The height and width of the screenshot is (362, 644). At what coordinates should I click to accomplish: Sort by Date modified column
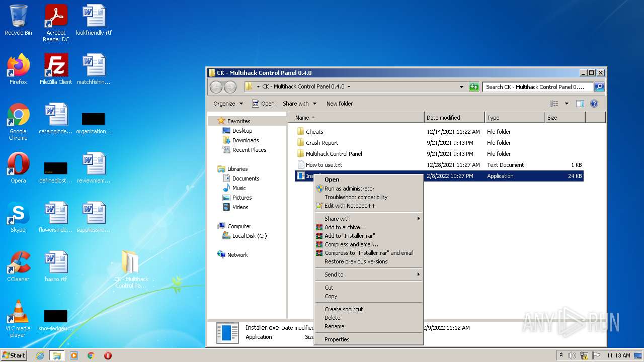click(x=455, y=118)
